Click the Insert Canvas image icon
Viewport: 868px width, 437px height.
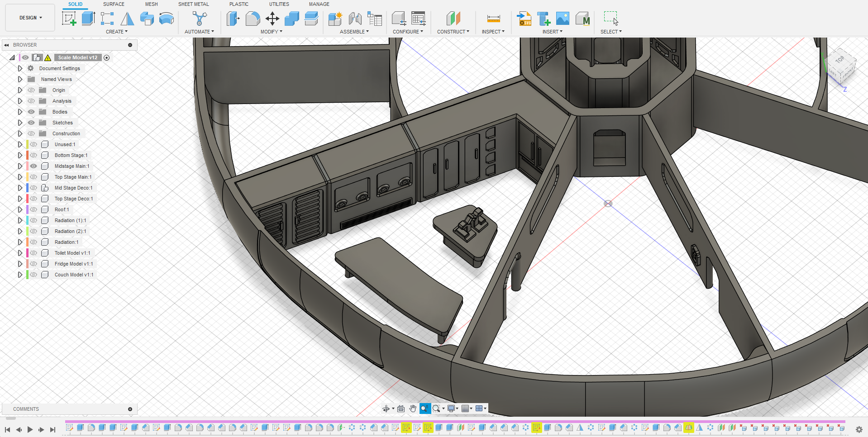563,19
